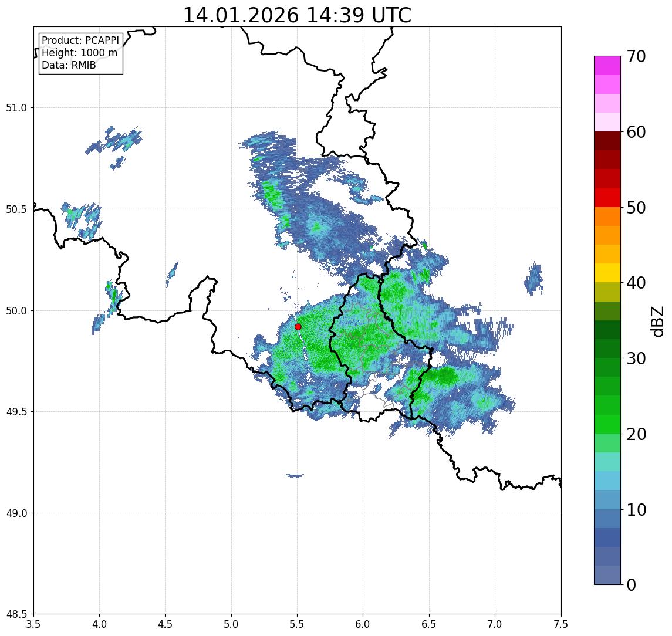
Task: Click the yellow colorbar swatch above 40
Action: point(607,273)
